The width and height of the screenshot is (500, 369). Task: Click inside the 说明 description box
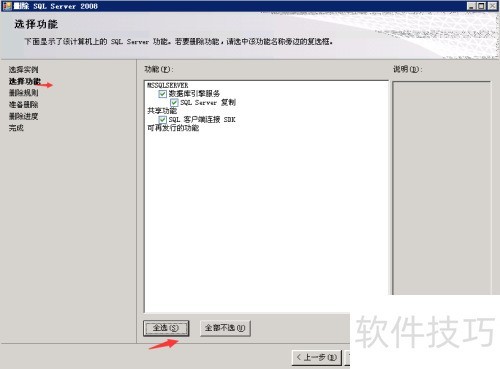[x=442, y=188]
